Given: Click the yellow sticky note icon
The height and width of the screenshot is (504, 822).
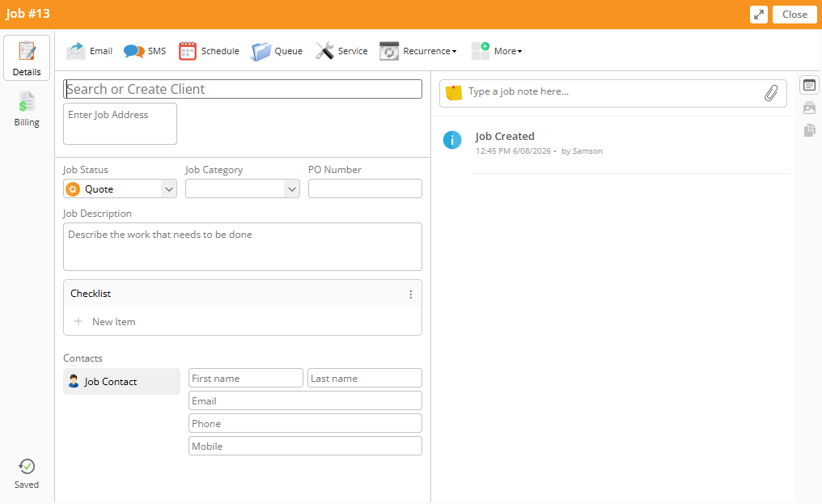Looking at the screenshot, I should pyautogui.click(x=453, y=93).
